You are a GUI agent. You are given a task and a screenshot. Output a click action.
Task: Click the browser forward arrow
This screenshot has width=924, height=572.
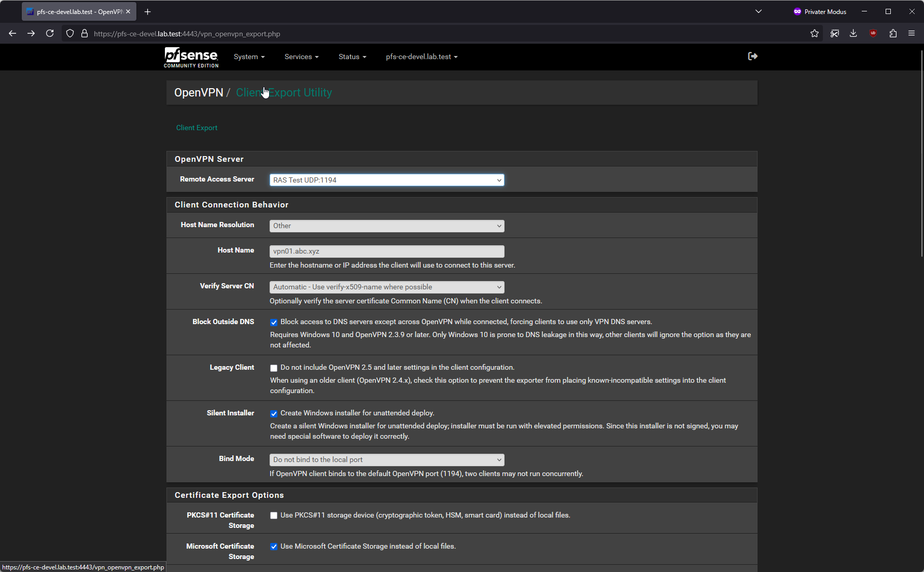click(31, 34)
